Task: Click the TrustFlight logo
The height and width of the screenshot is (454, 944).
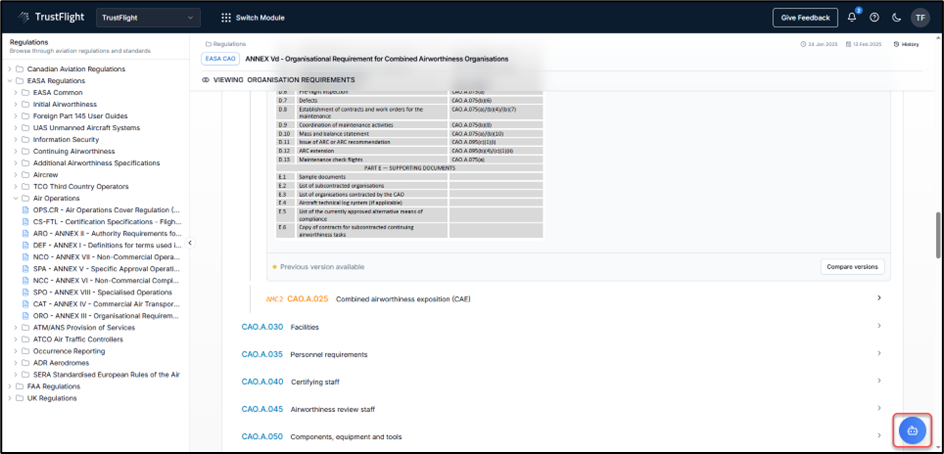Action: click(x=47, y=17)
